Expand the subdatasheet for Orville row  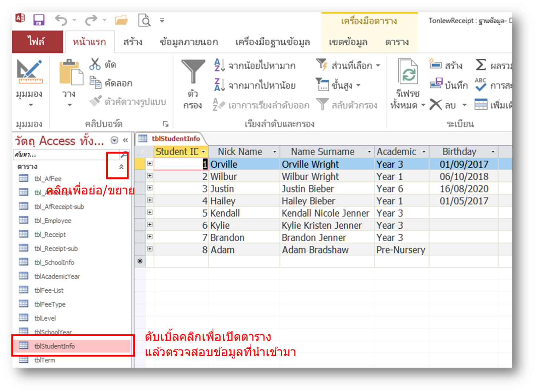pyautogui.click(x=150, y=164)
